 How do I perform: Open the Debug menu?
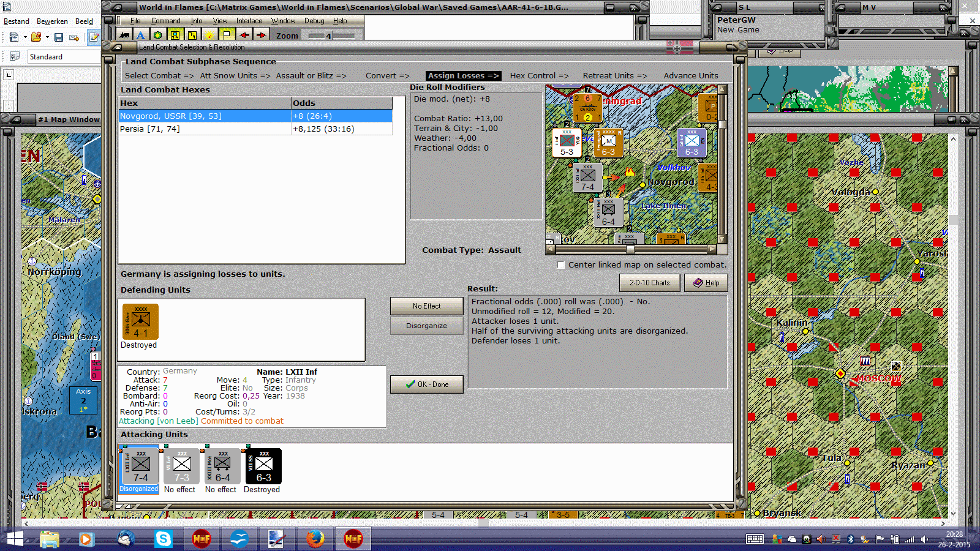pyautogui.click(x=314, y=21)
